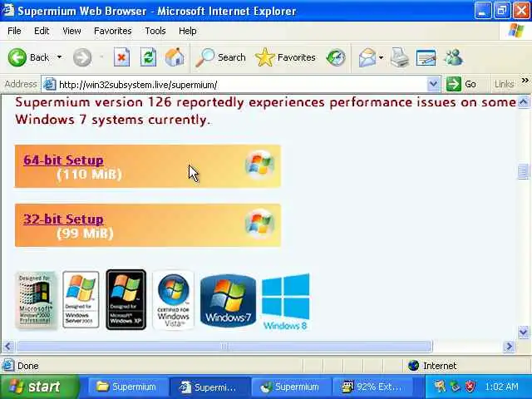Image resolution: width=532 pixels, height=399 pixels.
Task: Click the red security shield tray icon
Action: pos(470,387)
